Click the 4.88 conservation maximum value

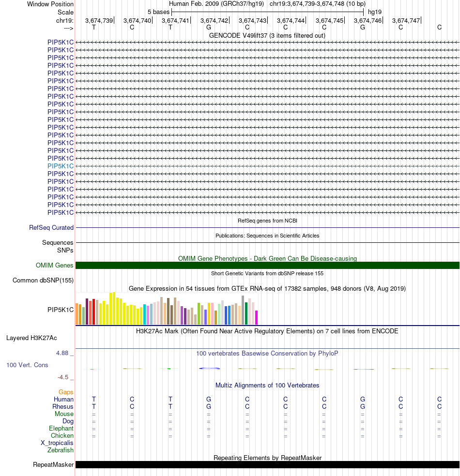pos(62,353)
